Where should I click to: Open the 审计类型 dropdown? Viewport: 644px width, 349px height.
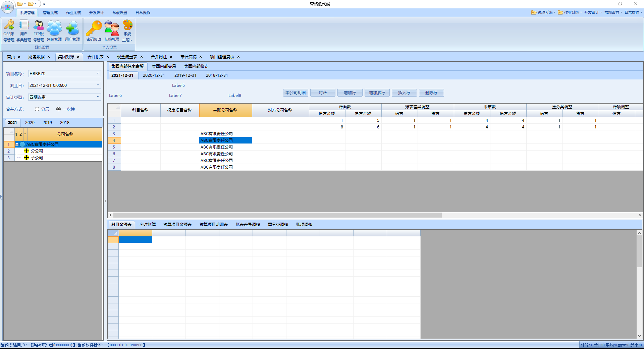[x=98, y=97]
